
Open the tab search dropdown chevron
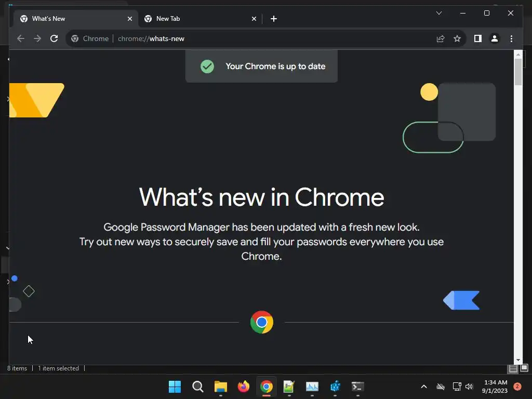click(x=438, y=13)
